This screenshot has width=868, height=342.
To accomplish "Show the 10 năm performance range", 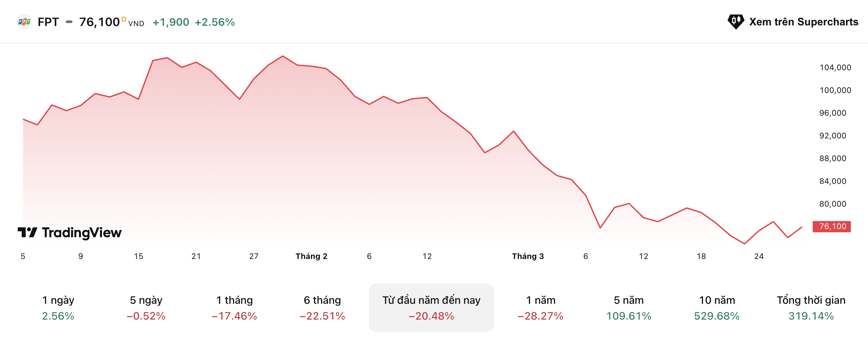I will coord(717,308).
